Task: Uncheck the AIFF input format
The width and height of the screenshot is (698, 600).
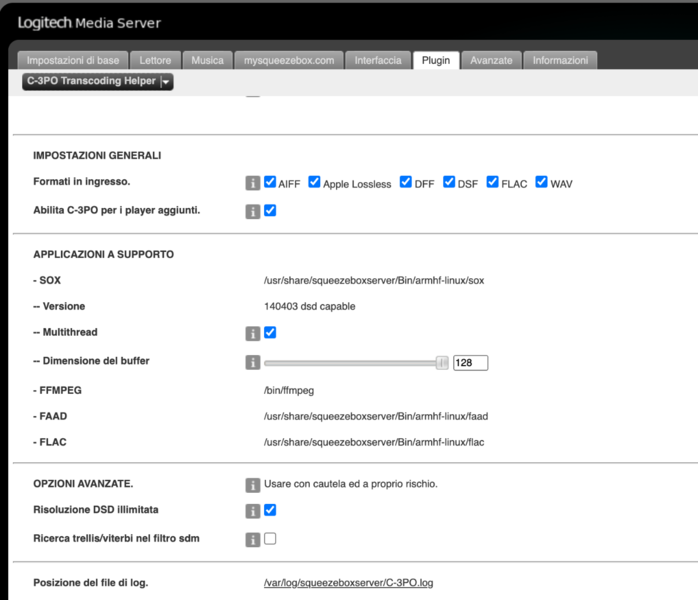Action: (270, 182)
